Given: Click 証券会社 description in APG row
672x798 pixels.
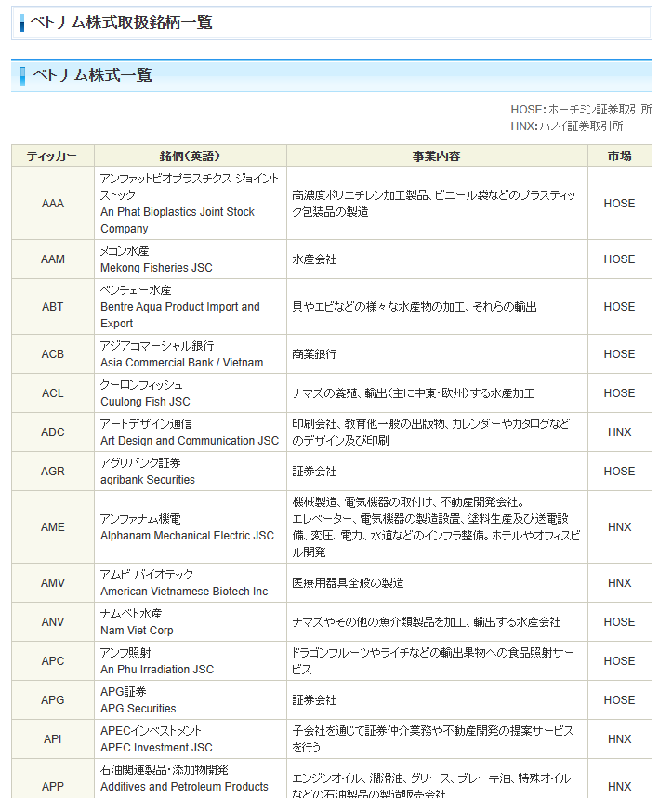Looking at the screenshot, I should tap(314, 699).
